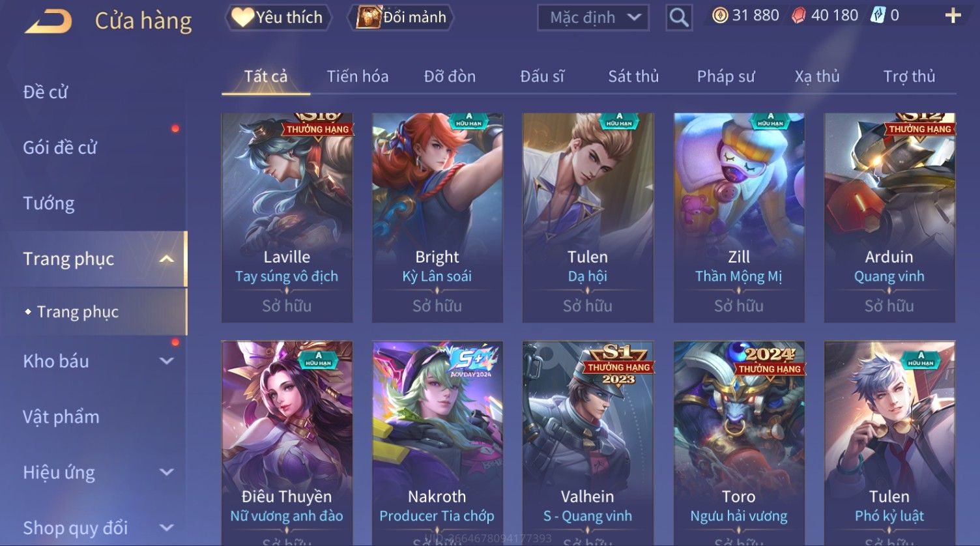Open Yêu thích favorites heart button

tap(278, 18)
